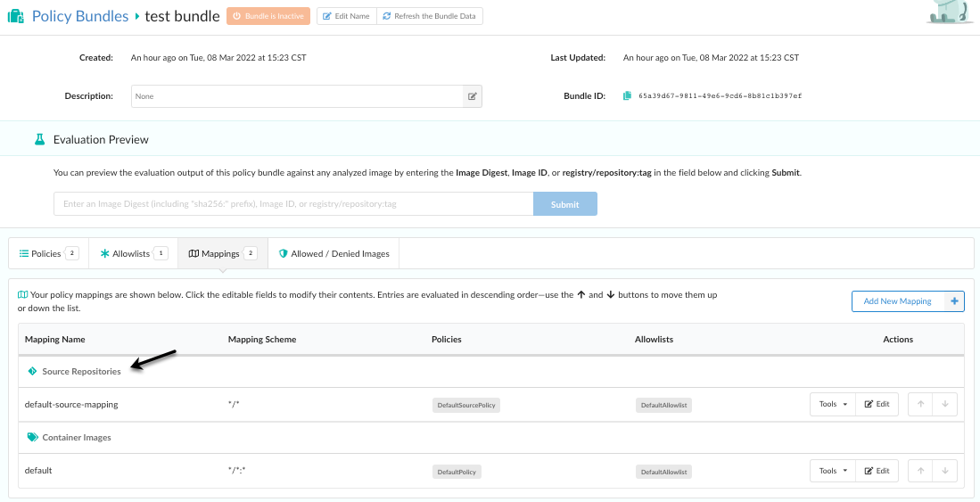Move default container mapping down
980x502 pixels.
(x=945, y=471)
